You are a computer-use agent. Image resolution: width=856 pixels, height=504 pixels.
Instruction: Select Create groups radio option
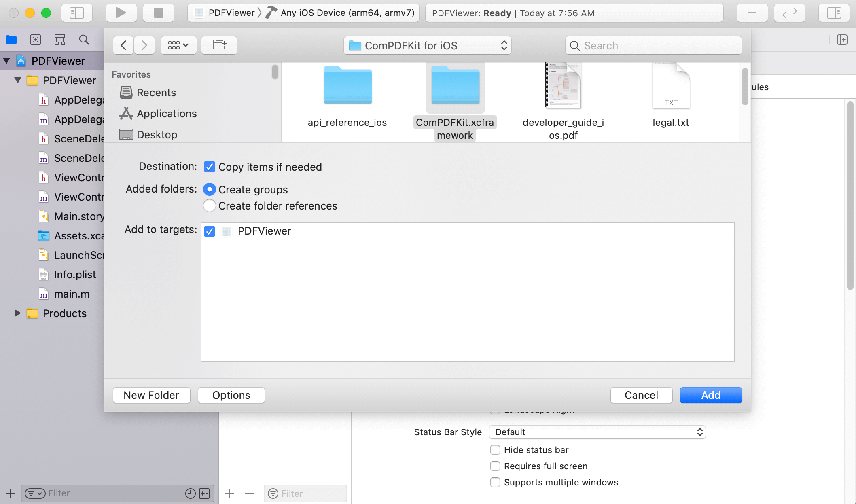point(209,189)
